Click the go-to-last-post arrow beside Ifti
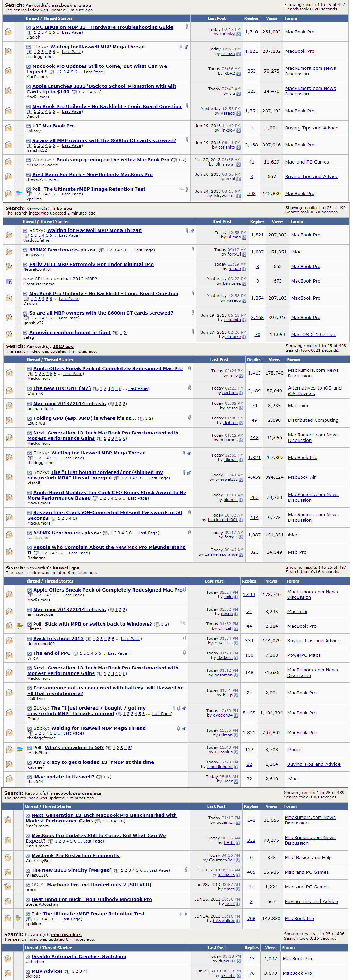This screenshot has height=980, width=353. [x=238, y=94]
